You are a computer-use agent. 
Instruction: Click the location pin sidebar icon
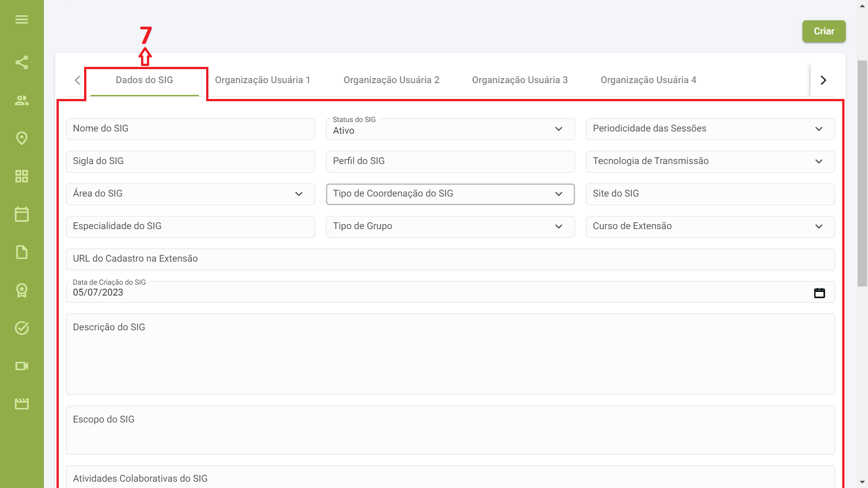coord(22,138)
